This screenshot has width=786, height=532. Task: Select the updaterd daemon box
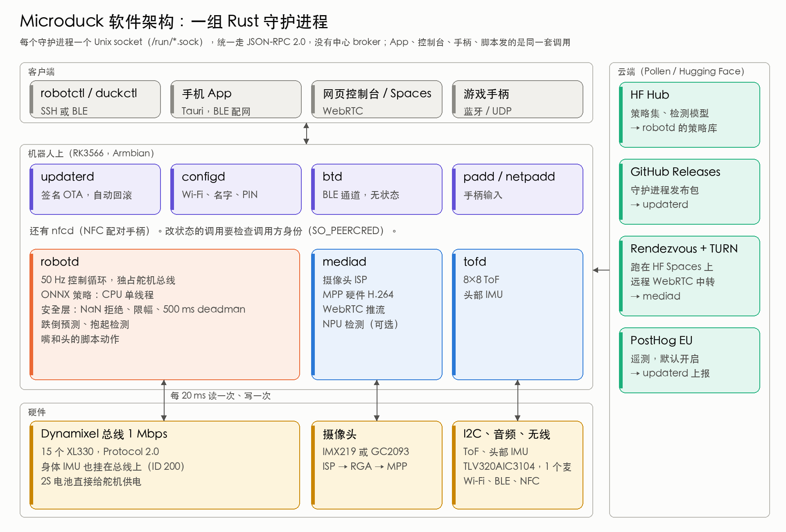coord(95,189)
